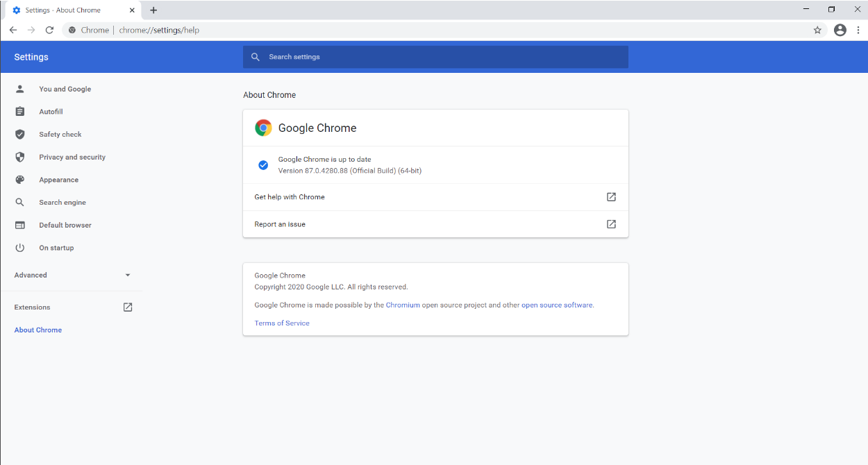Expand the Advanced section arrow

(128, 276)
